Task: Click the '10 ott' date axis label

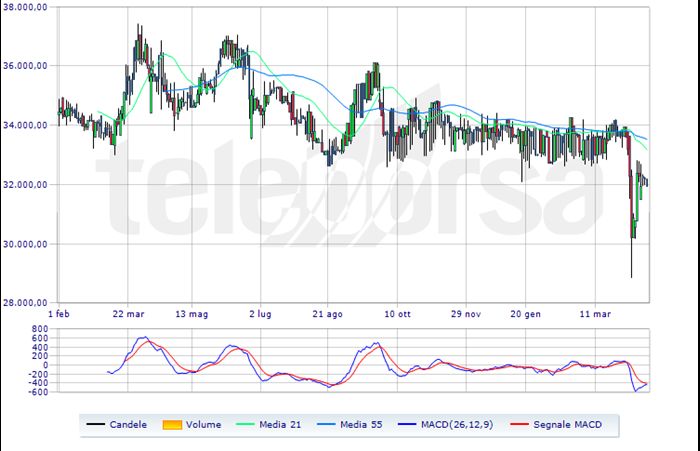Action: (398, 312)
